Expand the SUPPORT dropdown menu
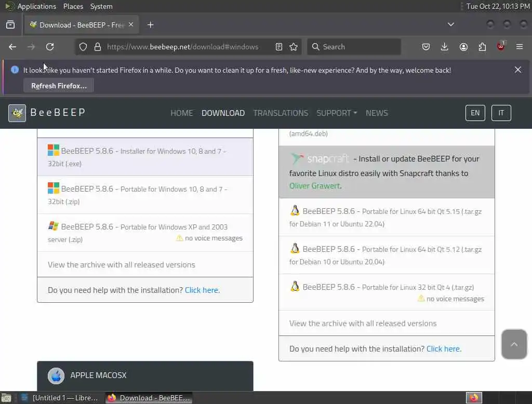The height and width of the screenshot is (404, 532). click(337, 113)
